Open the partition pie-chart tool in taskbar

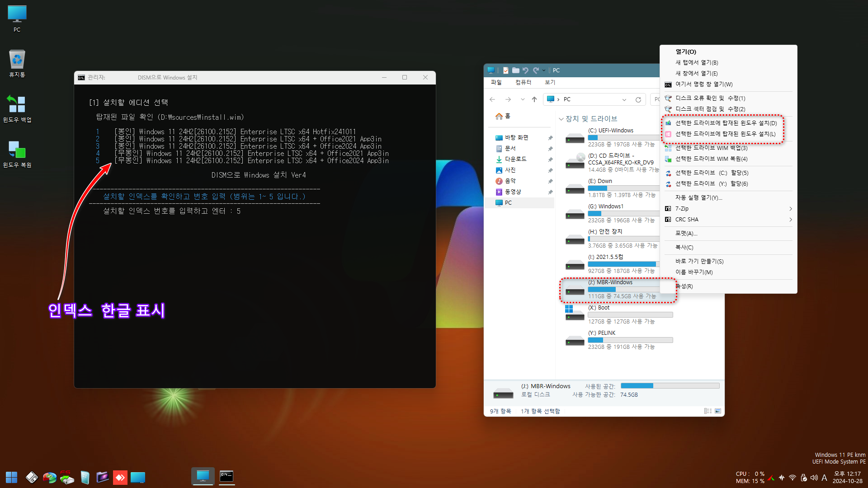click(x=49, y=477)
